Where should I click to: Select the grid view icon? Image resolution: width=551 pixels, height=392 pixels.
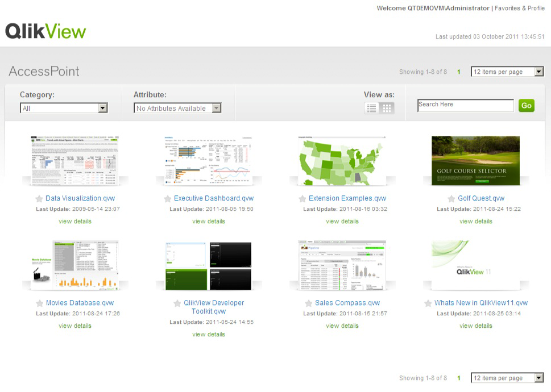(386, 107)
